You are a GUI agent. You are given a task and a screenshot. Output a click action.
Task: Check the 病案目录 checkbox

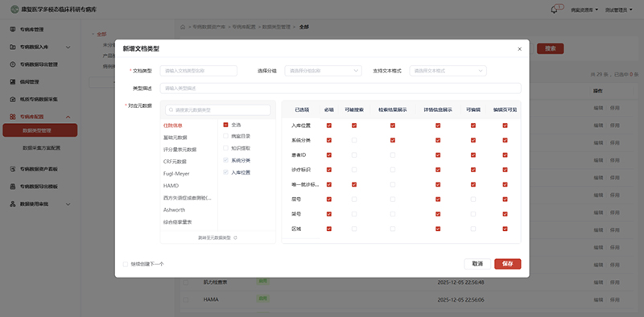[x=225, y=136]
